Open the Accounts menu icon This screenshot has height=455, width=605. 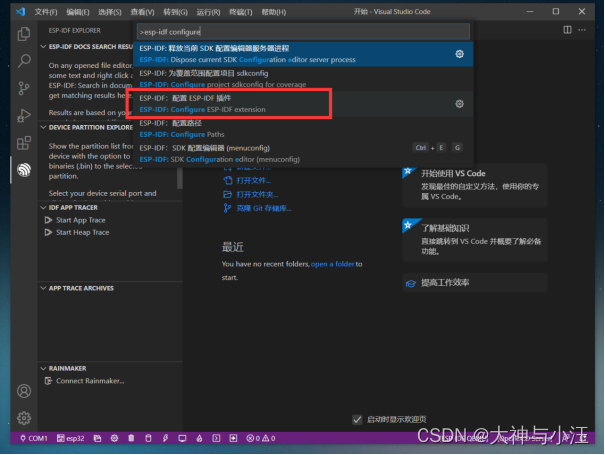(x=24, y=391)
